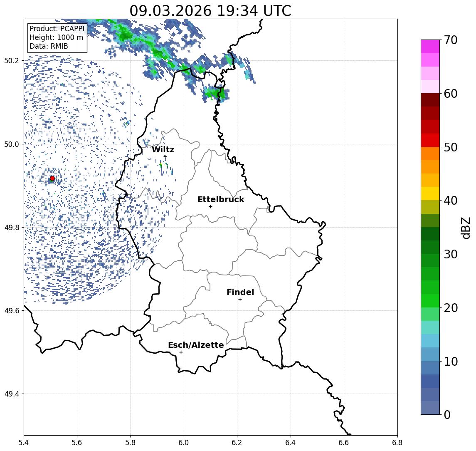Click the 60 tick on the colorbar

[451, 94]
